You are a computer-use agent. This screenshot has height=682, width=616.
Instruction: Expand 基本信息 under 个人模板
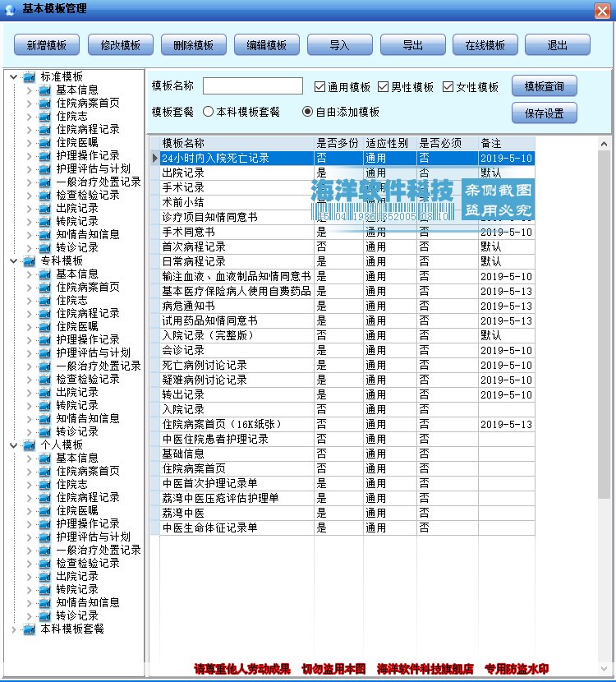[29, 458]
